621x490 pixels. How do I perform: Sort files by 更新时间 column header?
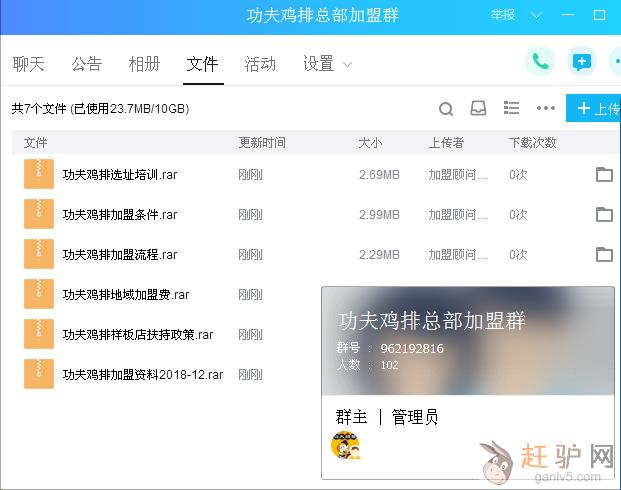tap(262, 143)
